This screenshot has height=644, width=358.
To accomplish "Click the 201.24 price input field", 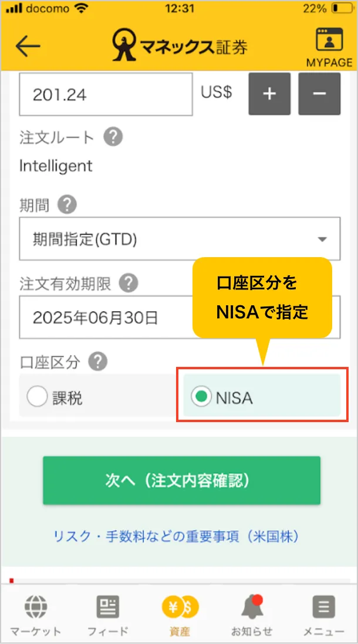I will tap(106, 95).
